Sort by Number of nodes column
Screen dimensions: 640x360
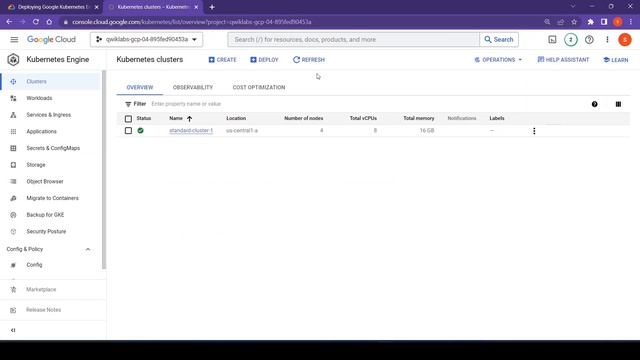click(304, 118)
